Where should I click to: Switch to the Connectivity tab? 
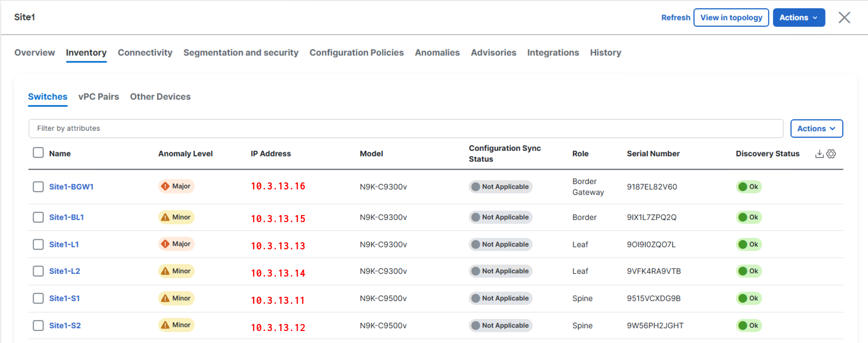(x=145, y=53)
